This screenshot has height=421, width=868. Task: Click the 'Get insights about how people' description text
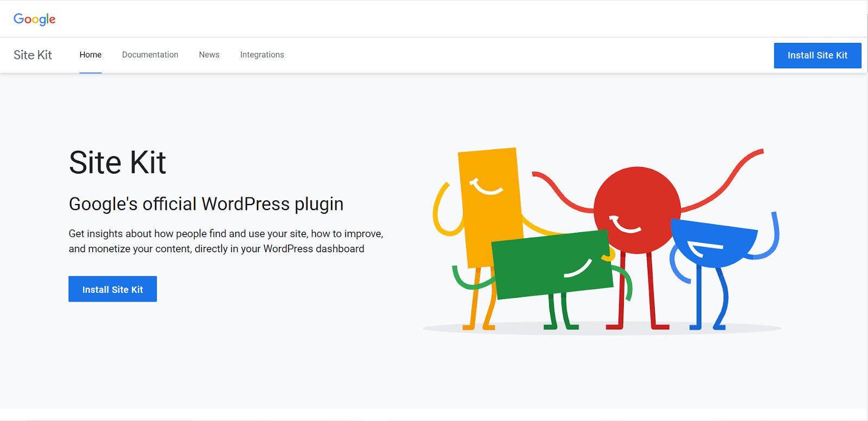click(x=226, y=241)
